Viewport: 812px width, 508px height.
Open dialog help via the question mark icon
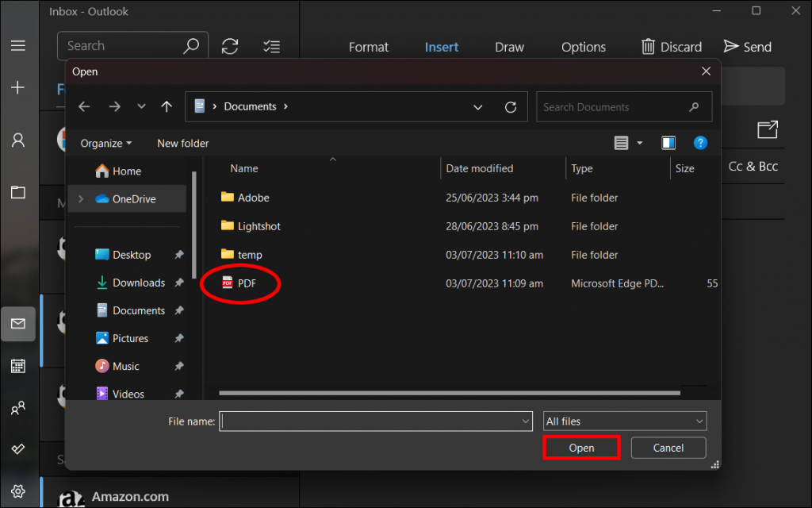point(700,143)
